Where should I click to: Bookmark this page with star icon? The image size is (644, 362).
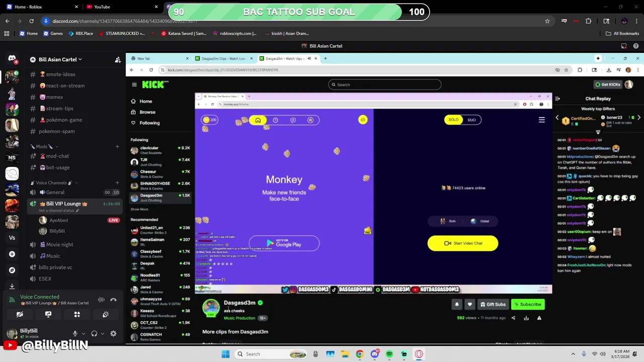[547, 21]
